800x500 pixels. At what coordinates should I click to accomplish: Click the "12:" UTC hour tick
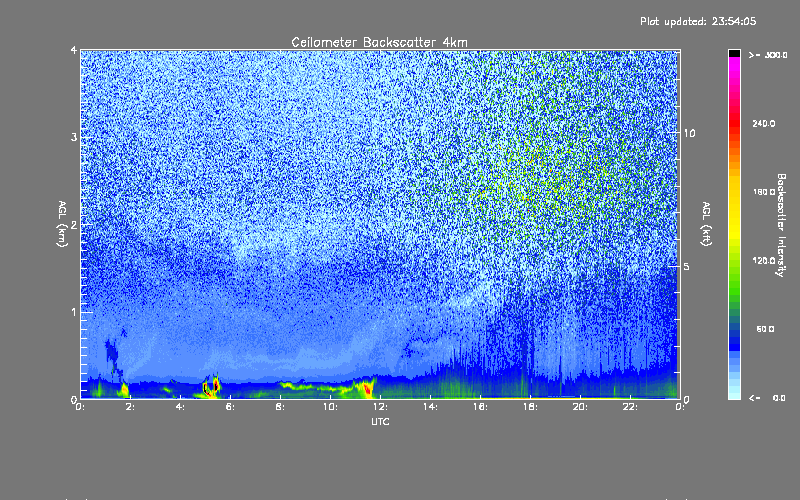tap(380, 407)
